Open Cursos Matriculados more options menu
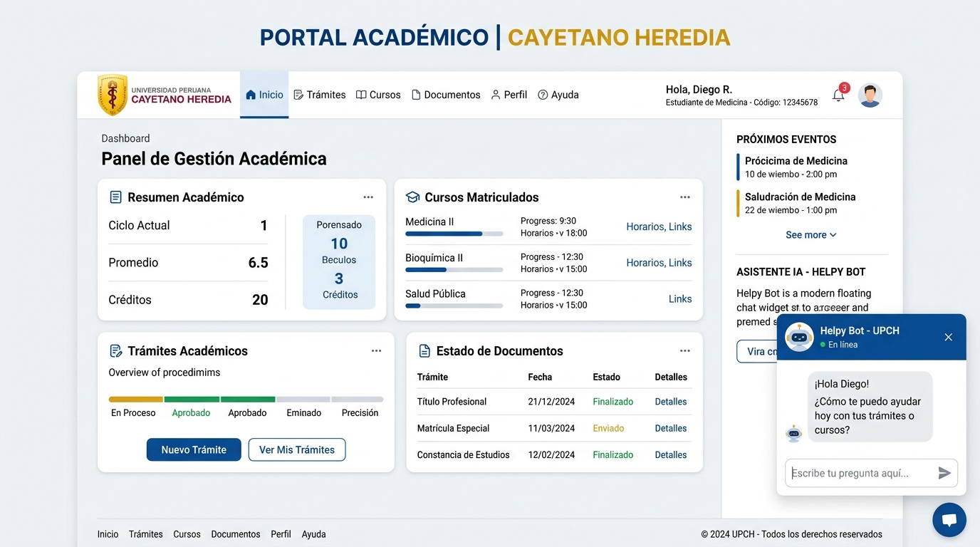This screenshot has height=547, width=980. [685, 197]
